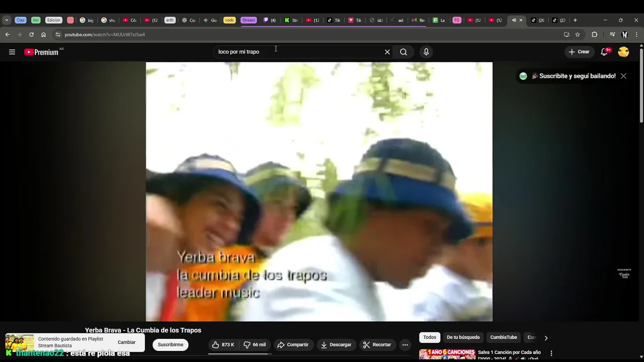Subscribe using the Suscribirme button
The image size is (644, 362).
[x=171, y=344]
